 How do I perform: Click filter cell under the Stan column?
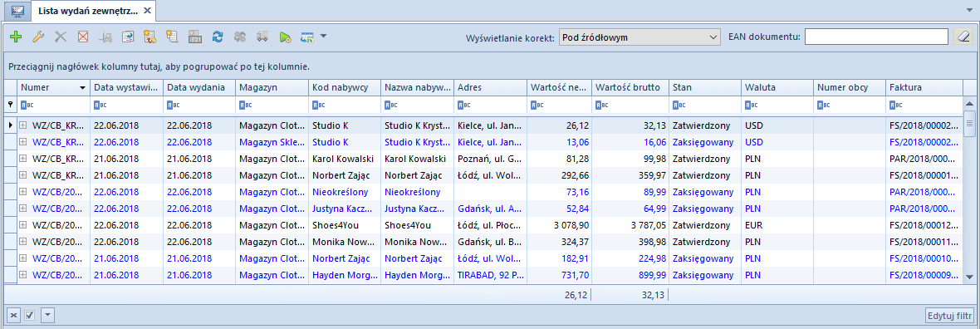(x=705, y=105)
